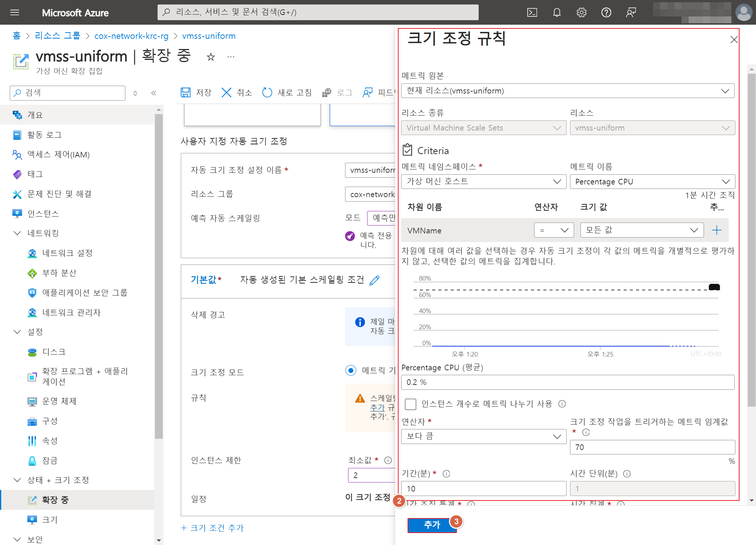This screenshot has height=545, width=756.
Task: Collapse the Networking (네트워킹) section
Action: [17, 233]
